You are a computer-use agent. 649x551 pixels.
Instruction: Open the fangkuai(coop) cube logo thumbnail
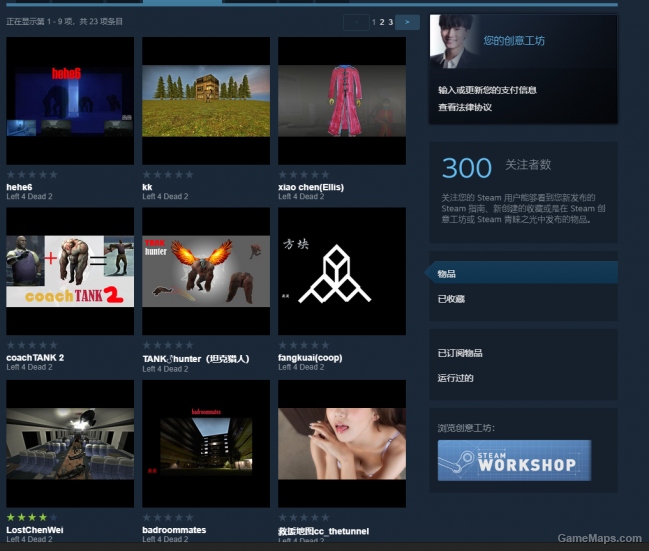click(x=342, y=271)
